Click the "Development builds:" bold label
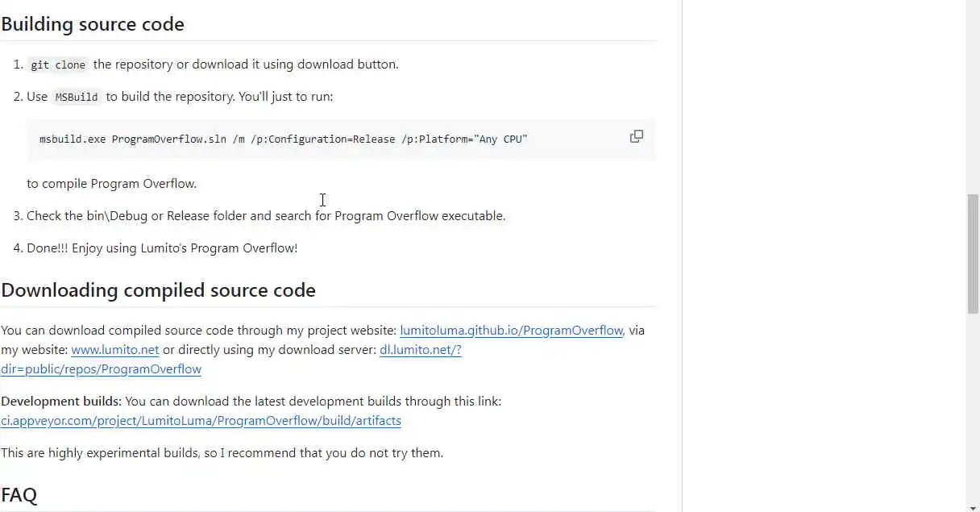The image size is (980, 512). point(61,402)
